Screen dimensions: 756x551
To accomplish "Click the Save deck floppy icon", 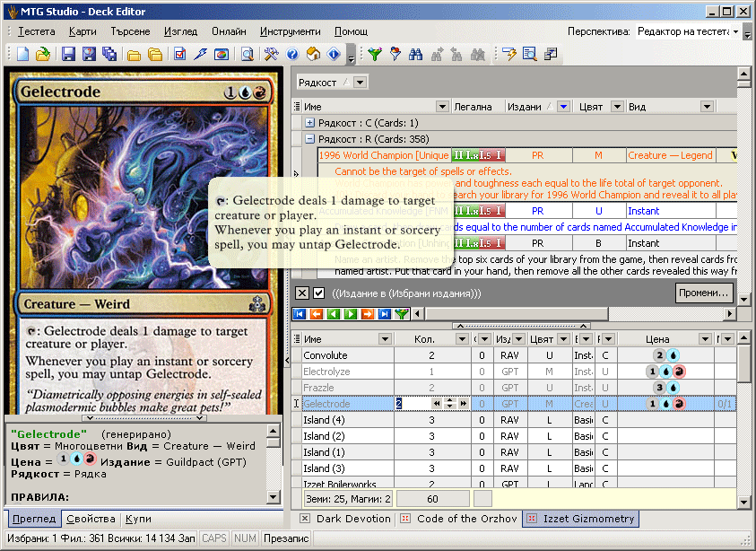I will point(68,54).
